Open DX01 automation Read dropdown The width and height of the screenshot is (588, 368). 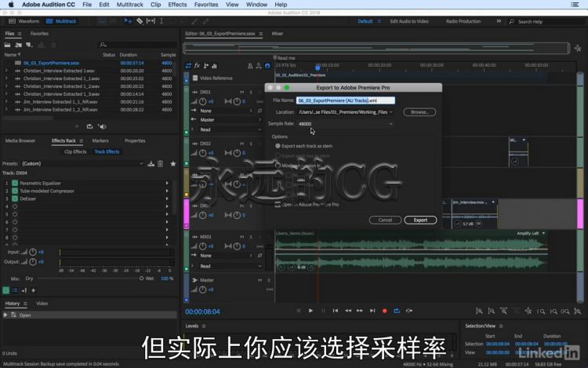pos(230,129)
